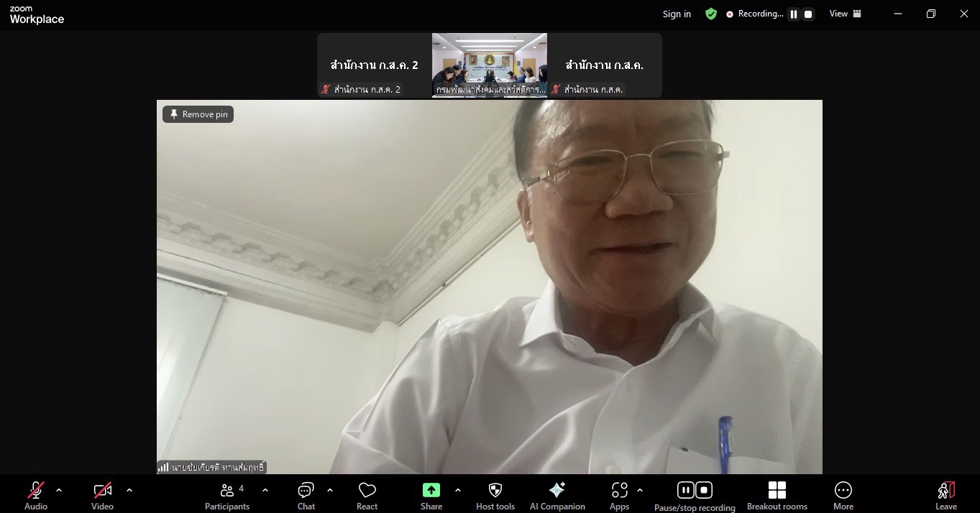Open Host tools shield icon
This screenshot has width=980, height=513.
click(495, 495)
